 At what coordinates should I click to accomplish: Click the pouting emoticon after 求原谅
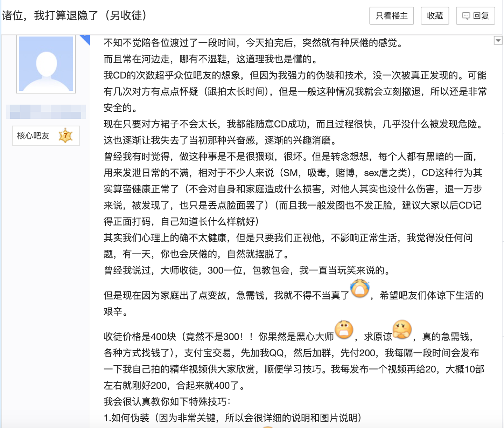402,330
